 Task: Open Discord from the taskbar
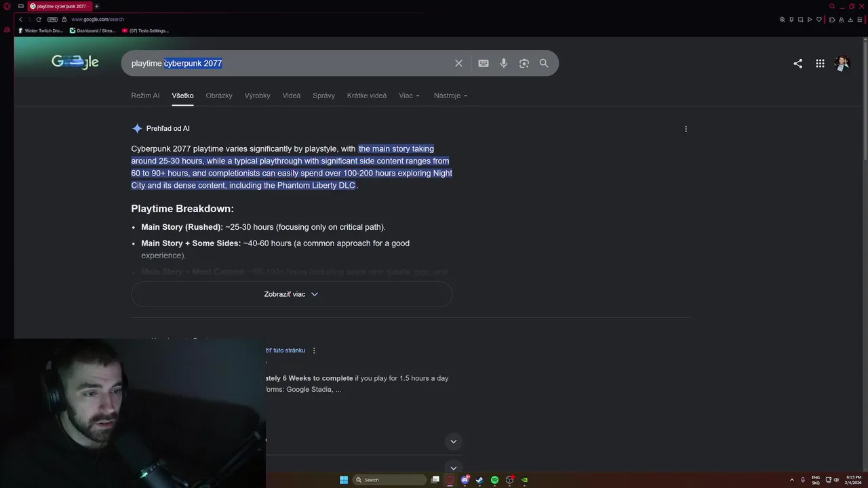(465, 480)
